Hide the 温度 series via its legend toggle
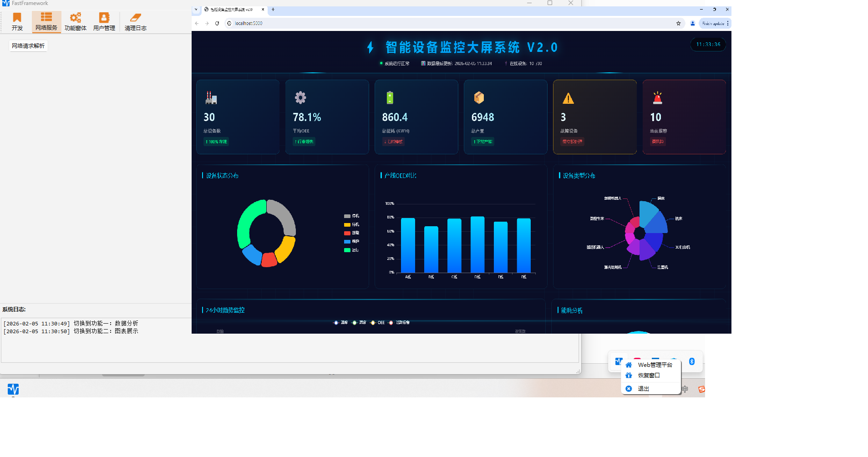The height and width of the screenshot is (457, 868). coord(342,322)
